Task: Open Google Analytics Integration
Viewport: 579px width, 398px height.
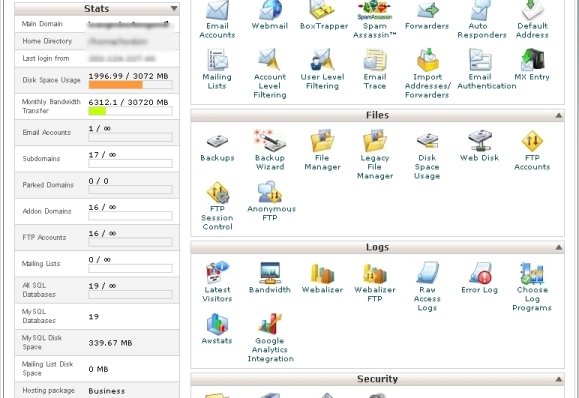Action: 270,337
